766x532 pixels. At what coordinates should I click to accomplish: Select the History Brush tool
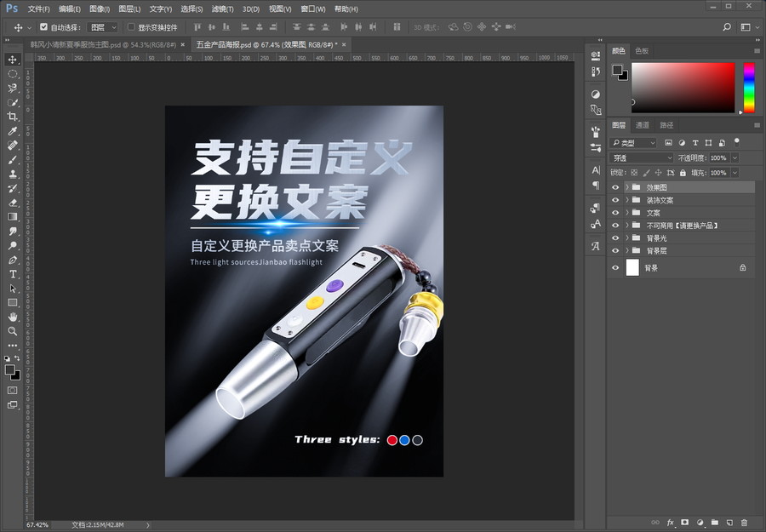[x=12, y=188]
